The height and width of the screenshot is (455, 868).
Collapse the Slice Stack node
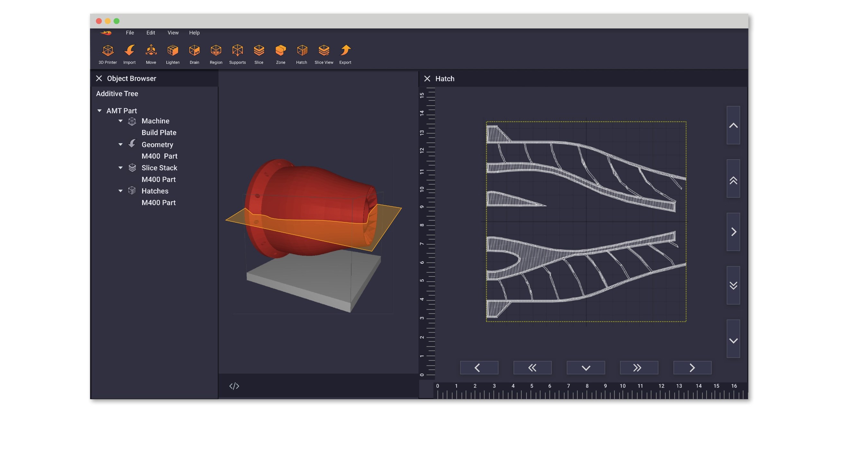point(121,168)
